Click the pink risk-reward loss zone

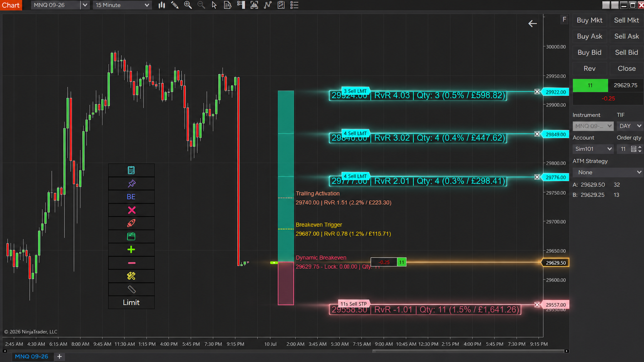pyautogui.click(x=286, y=284)
